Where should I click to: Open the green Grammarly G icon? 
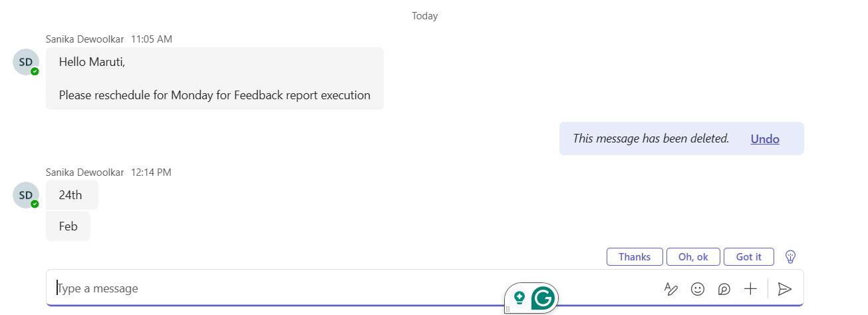(543, 298)
